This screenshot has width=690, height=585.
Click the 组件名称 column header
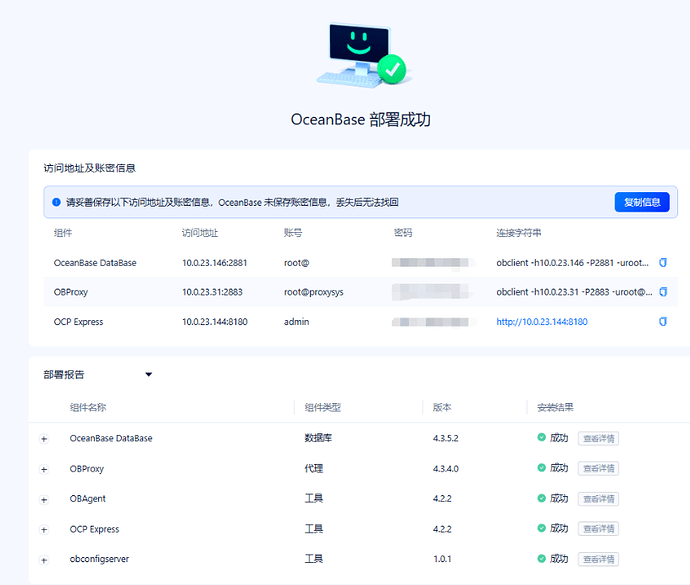[88, 407]
